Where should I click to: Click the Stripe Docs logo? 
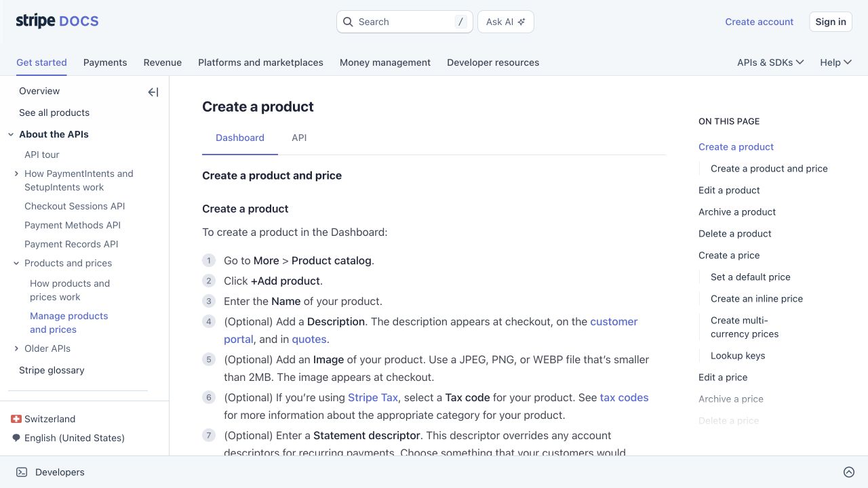(x=57, y=21)
